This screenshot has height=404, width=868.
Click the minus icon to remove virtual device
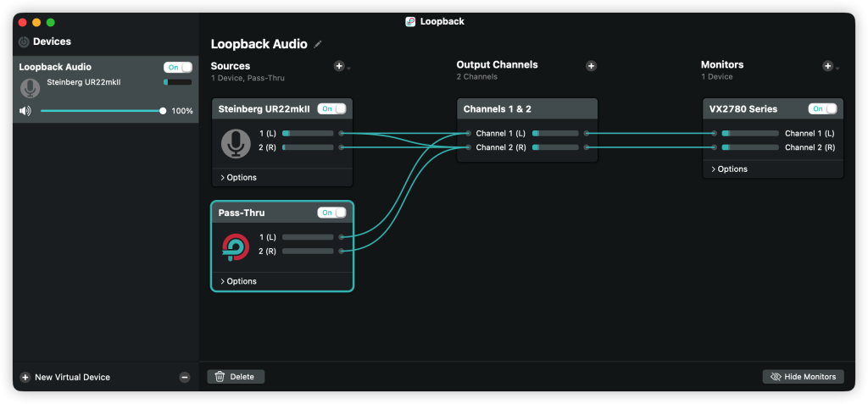(x=185, y=377)
